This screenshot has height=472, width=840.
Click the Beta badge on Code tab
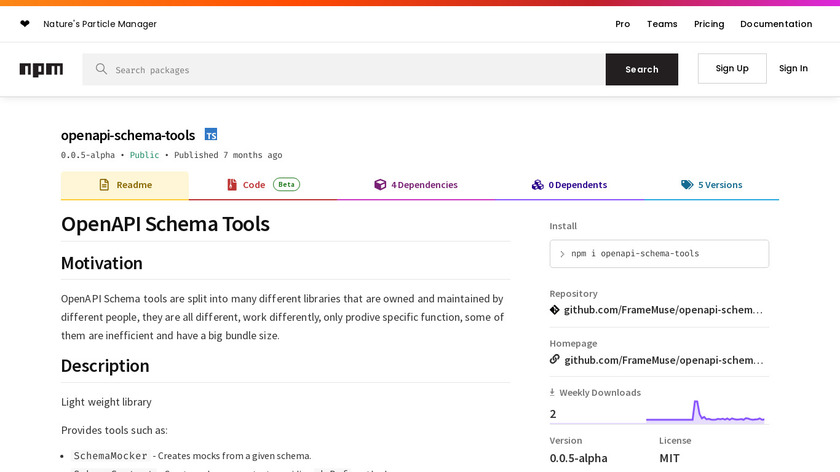(x=287, y=184)
